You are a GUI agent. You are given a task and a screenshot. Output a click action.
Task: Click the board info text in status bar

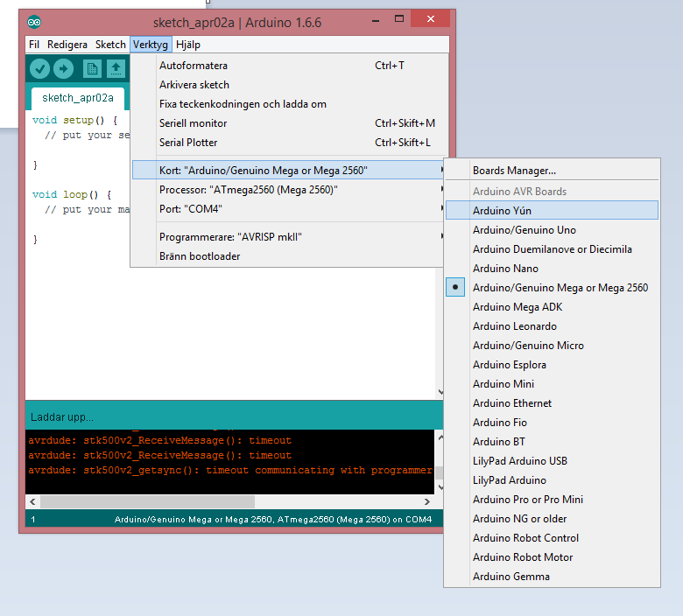point(273,519)
